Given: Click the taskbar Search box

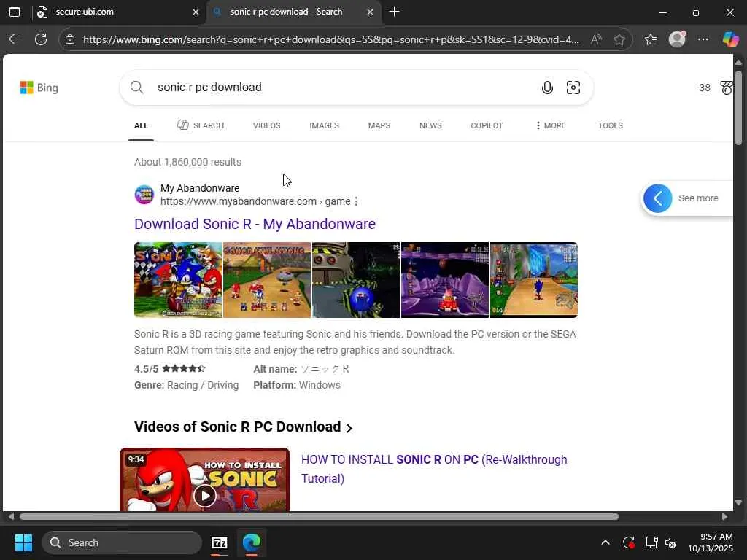Looking at the screenshot, I should click(122, 542).
